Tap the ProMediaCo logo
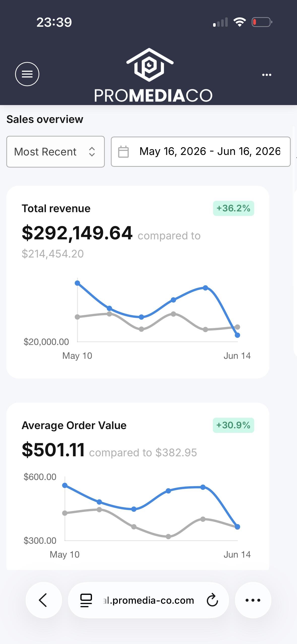This screenshot has height=644, width=297. tap(153, 75)
